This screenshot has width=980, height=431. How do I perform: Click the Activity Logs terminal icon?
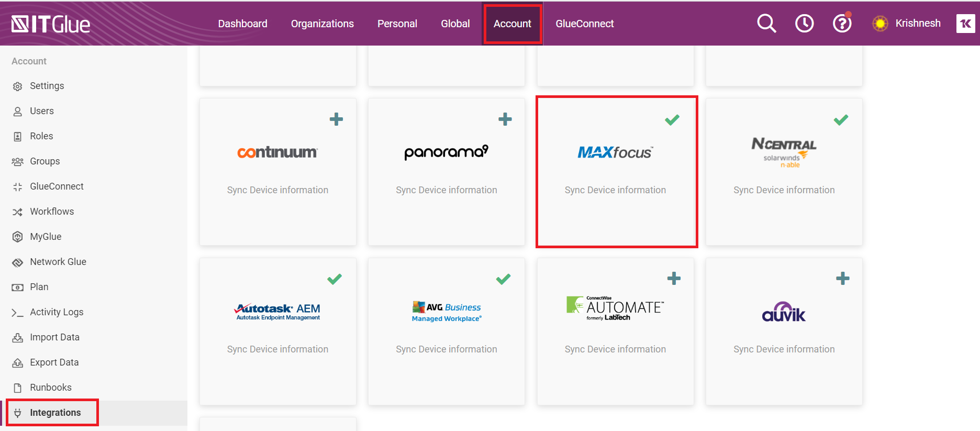18,313
